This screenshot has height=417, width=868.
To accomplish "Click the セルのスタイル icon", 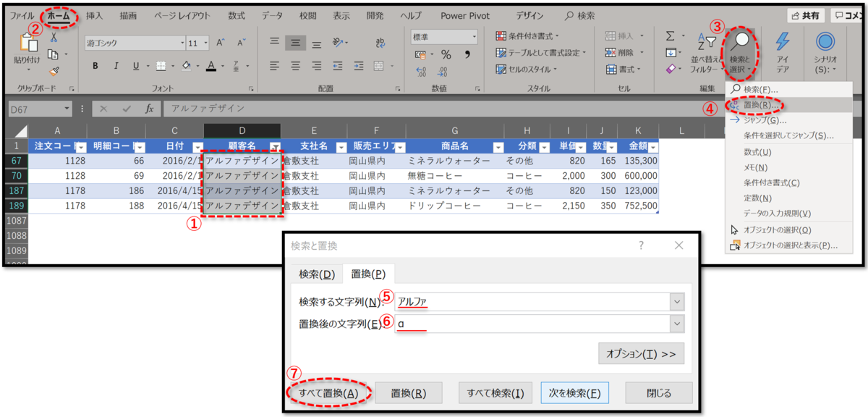I will coord(502,69).
